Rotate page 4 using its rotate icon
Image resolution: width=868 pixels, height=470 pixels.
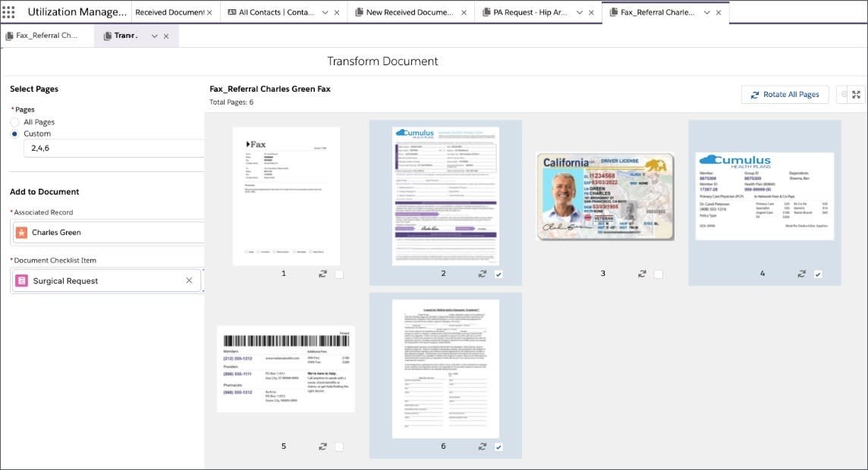[801, 274]
